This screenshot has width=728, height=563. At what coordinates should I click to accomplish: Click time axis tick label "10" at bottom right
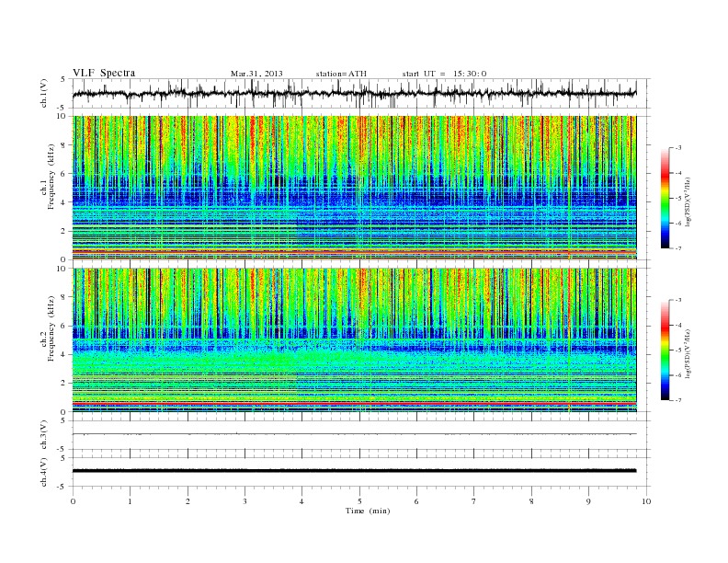tap(646, 501)
